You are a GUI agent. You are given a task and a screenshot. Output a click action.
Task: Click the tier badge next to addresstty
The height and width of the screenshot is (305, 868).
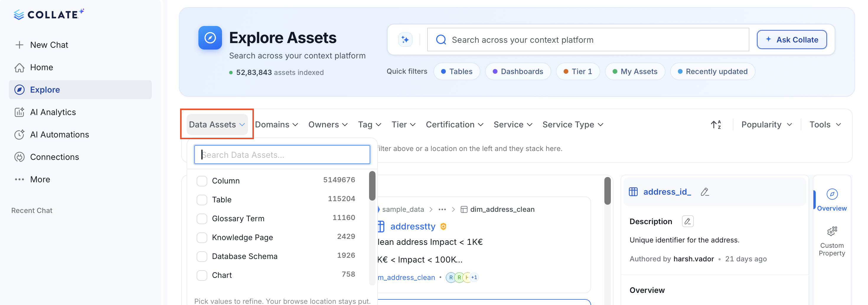443,227
